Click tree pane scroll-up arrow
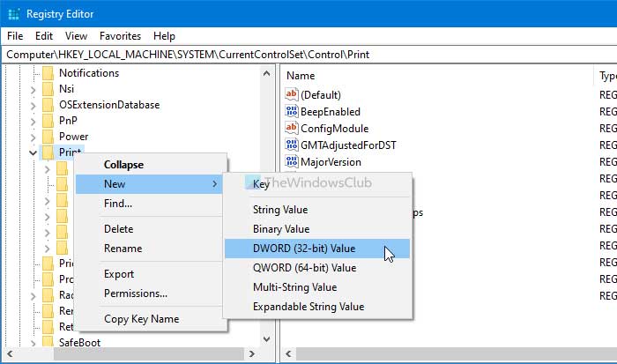Viewport: 617px width, 364px height. coord(266,73)
